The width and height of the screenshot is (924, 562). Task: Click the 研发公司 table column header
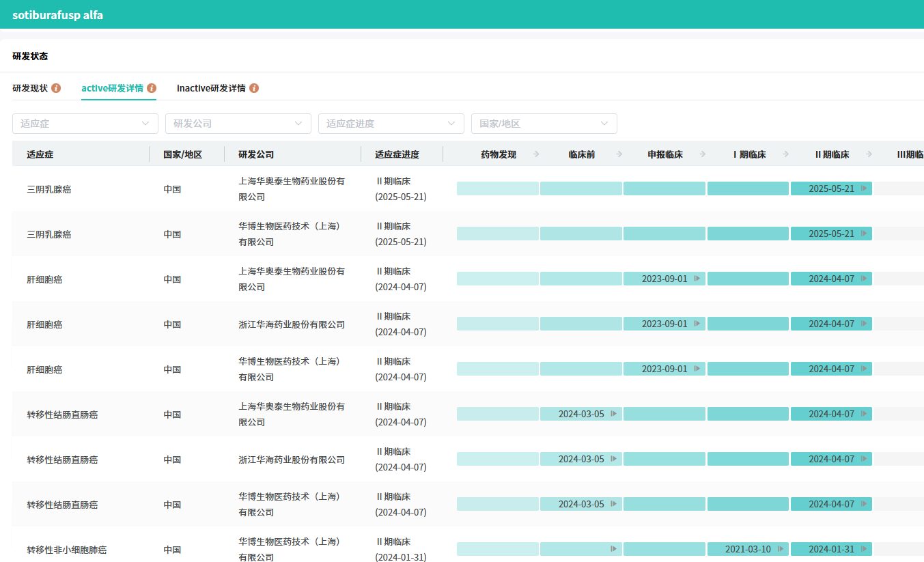[256, 154]
